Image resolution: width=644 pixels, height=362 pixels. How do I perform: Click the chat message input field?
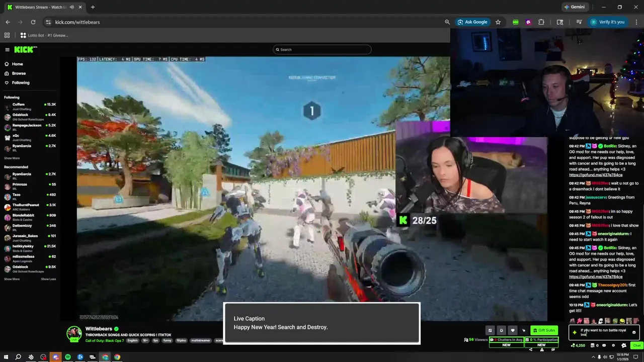(604, 332)
